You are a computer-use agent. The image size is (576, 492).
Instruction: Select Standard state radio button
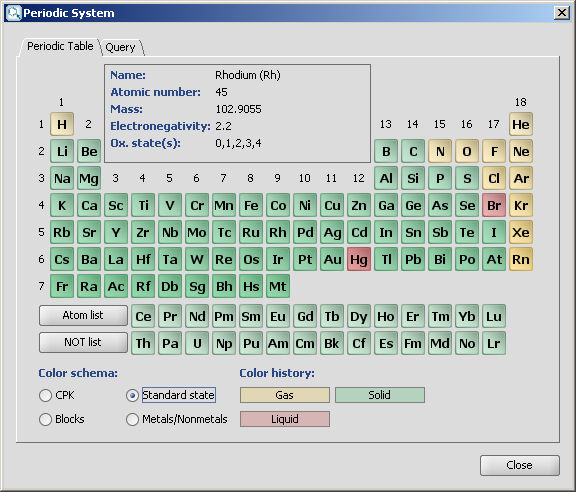(171, 395)
